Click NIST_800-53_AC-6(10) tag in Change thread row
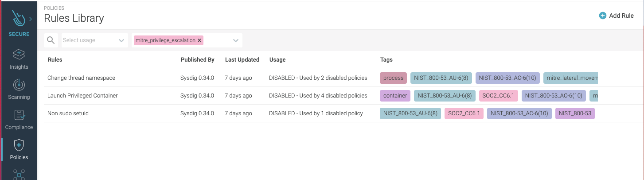This screenshot has height=180, width=644. [507, 78]
